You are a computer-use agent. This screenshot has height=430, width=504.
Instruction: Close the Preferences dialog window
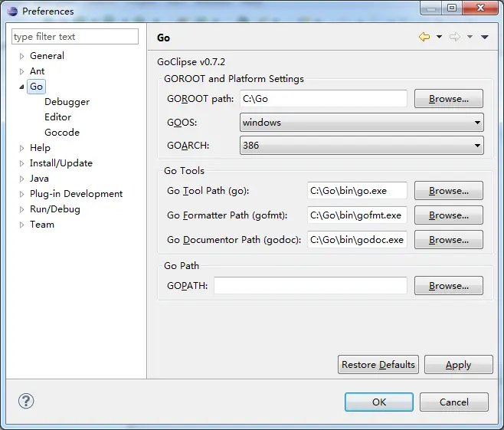point(483,9)
